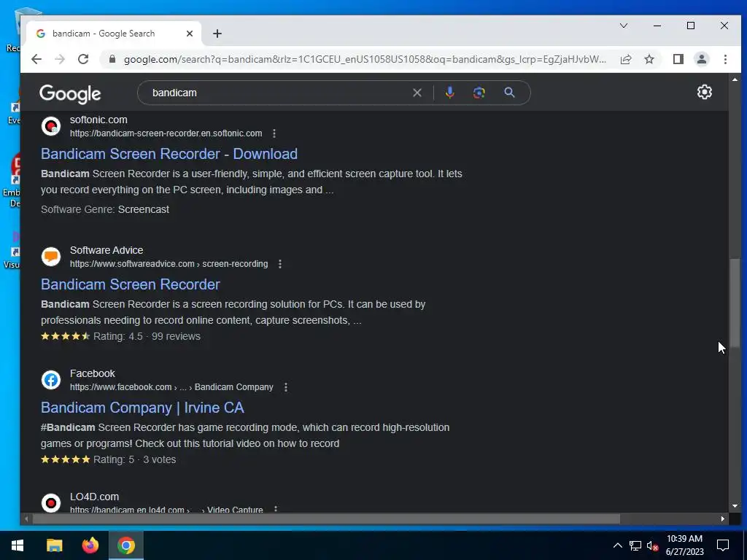The height and width of the screenshot is (560, 747).
Task: Click the Rating: 4.5 · 99 reviews text
Action: tap(147, 336)
